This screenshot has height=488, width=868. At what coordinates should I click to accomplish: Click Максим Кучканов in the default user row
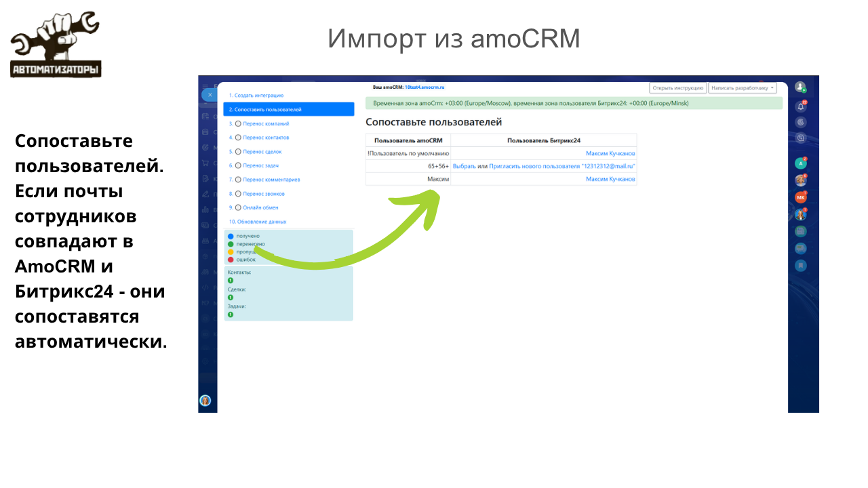tap(610, 154)
